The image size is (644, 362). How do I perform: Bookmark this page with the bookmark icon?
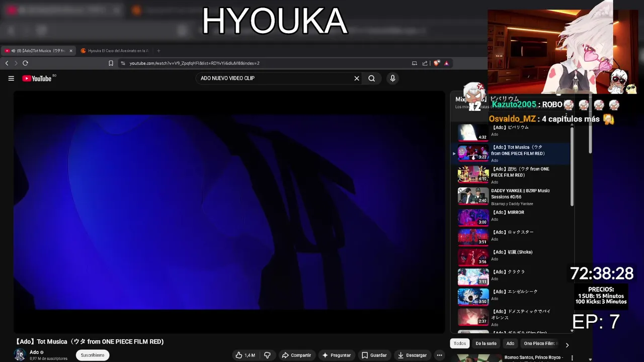coord(111,63)
